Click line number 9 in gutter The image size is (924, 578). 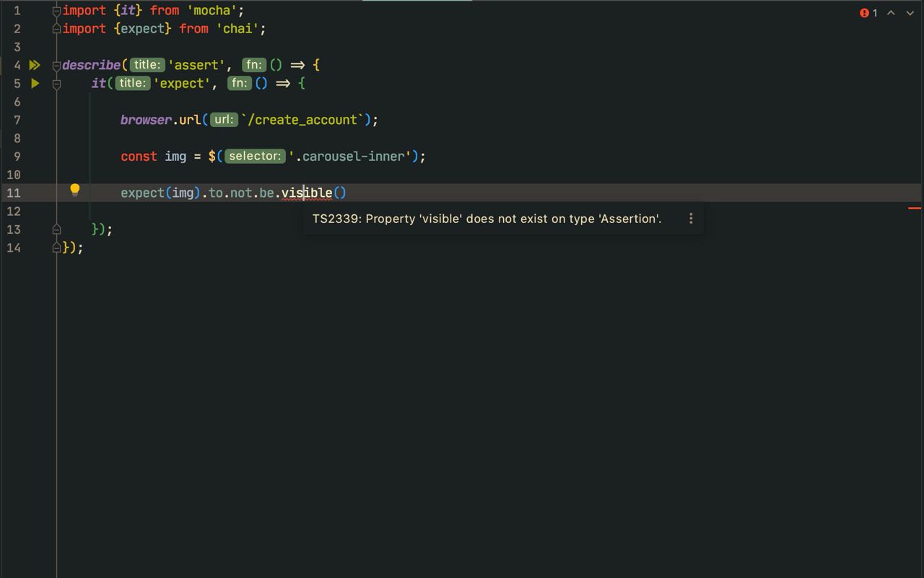[17, 156]
